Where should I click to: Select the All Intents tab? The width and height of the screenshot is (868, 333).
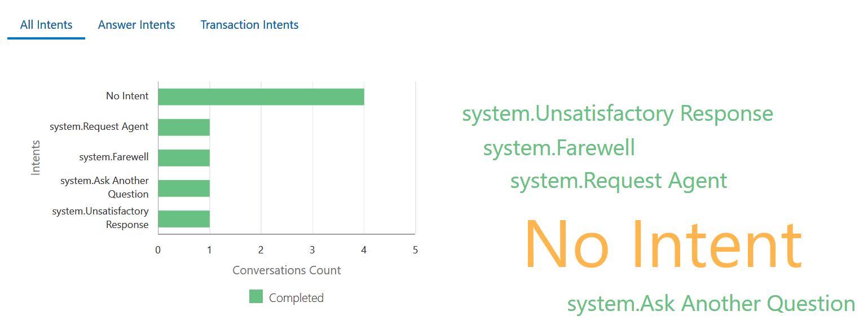click(46, 25)
